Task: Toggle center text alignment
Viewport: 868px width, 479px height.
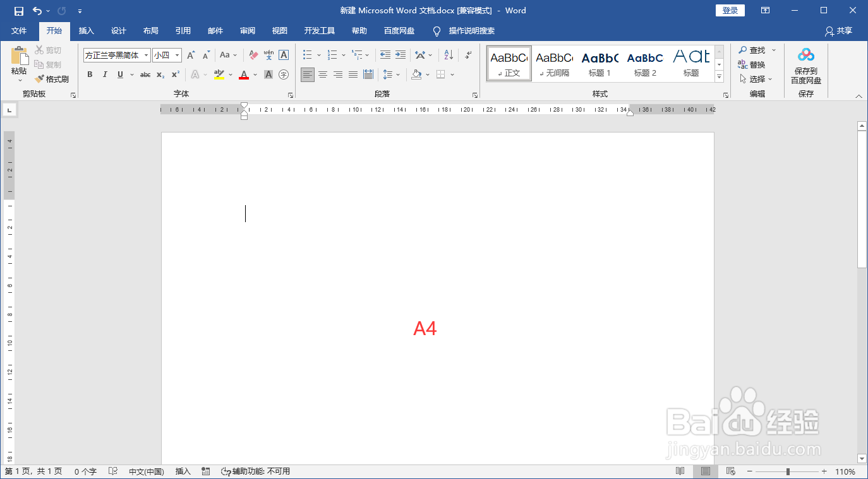Action: point(323,74)
